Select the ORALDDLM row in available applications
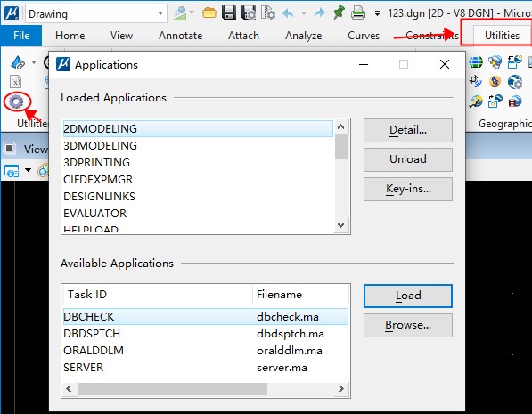Screen dimensions: 532x414 pyautogui.click(x=205, y=350)
